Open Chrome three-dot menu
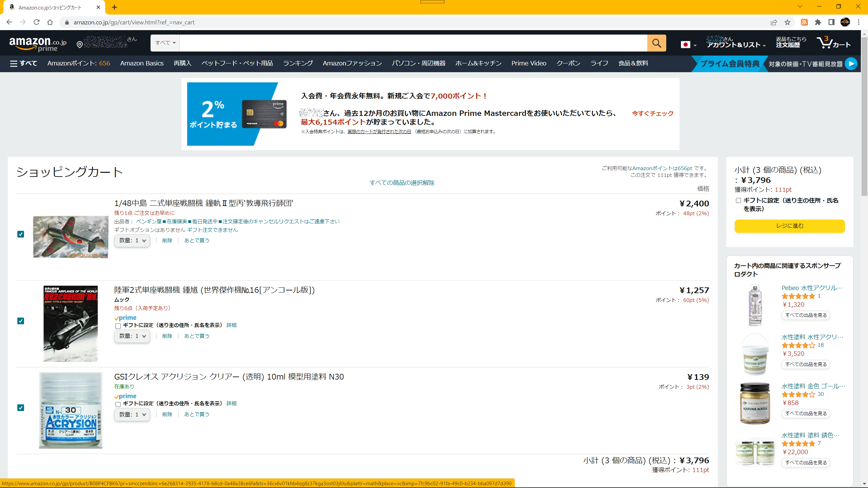The image size is (868, 488). coord(859,22)
